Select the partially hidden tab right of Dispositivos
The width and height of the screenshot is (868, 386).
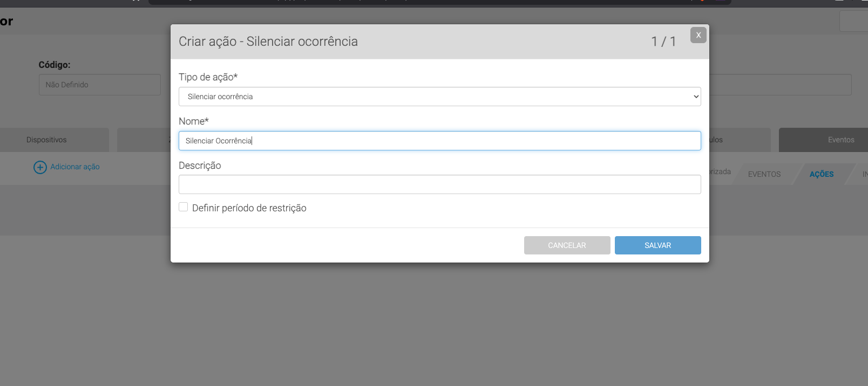tap(144, 140)
